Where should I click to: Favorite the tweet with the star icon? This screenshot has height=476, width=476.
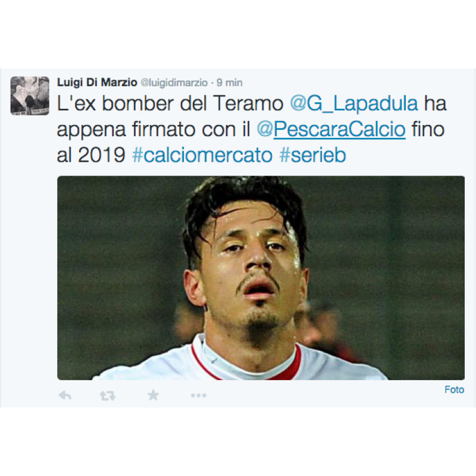coord(153,395)
